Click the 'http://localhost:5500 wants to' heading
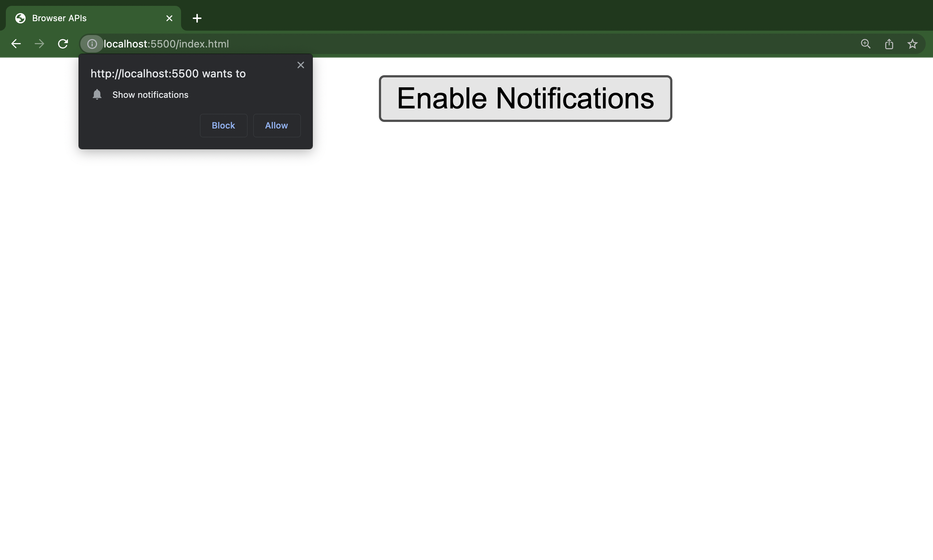This screenshot has width=933, height=560. click(x=168, y=74)
